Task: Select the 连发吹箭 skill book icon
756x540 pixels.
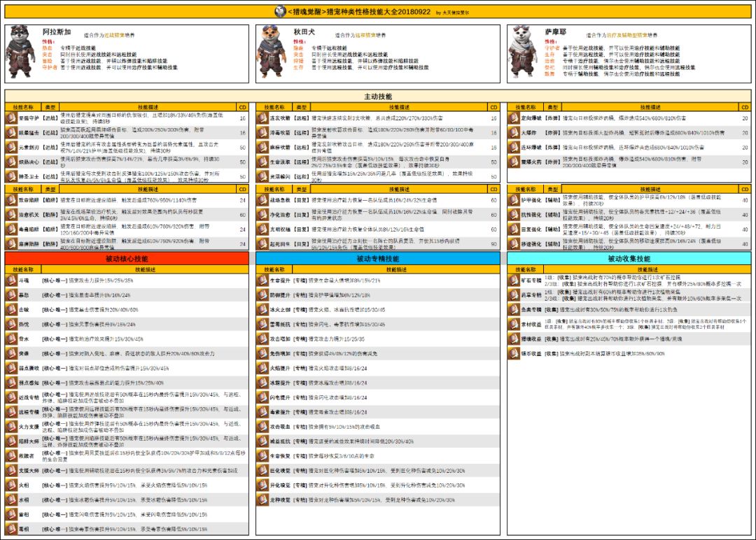Action: coord(262,118)
